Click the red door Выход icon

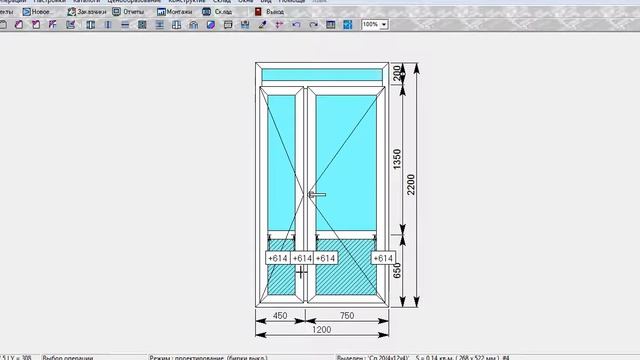pyautogui.click(x=258, y=12)
